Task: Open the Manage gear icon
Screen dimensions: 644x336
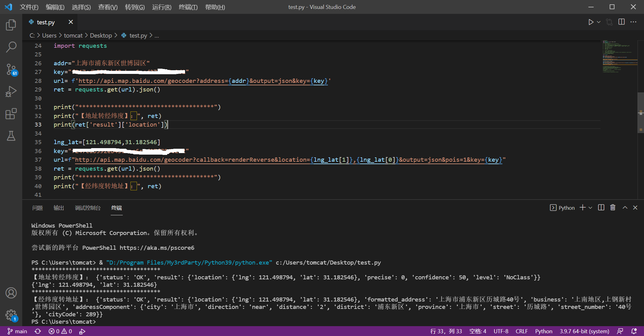Action: [x=11, y=315]
